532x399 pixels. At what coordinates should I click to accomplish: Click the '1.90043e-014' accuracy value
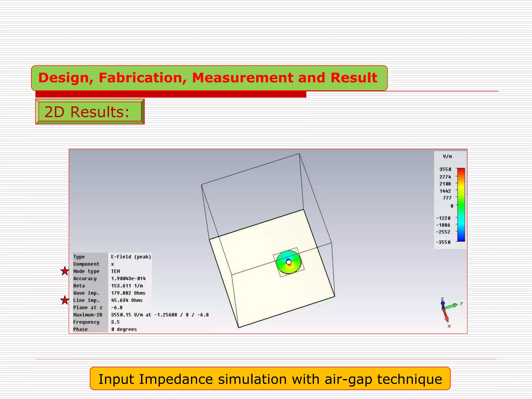128,278
